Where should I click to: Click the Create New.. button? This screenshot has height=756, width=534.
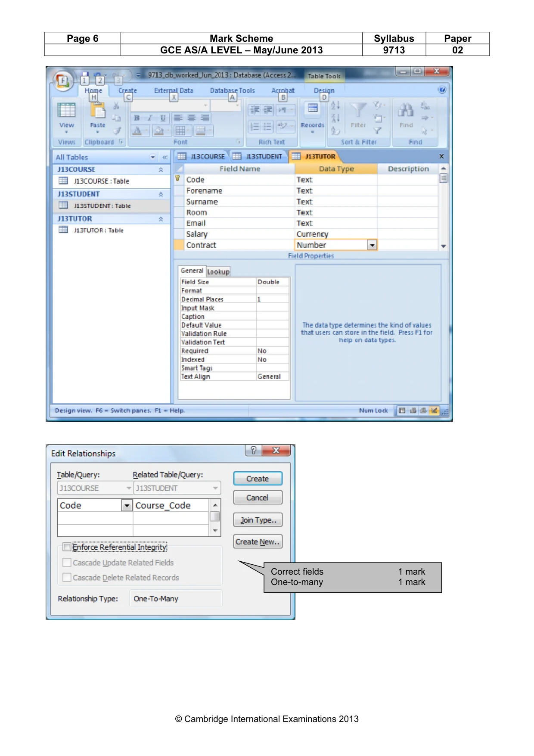click(x=258, y=541)
